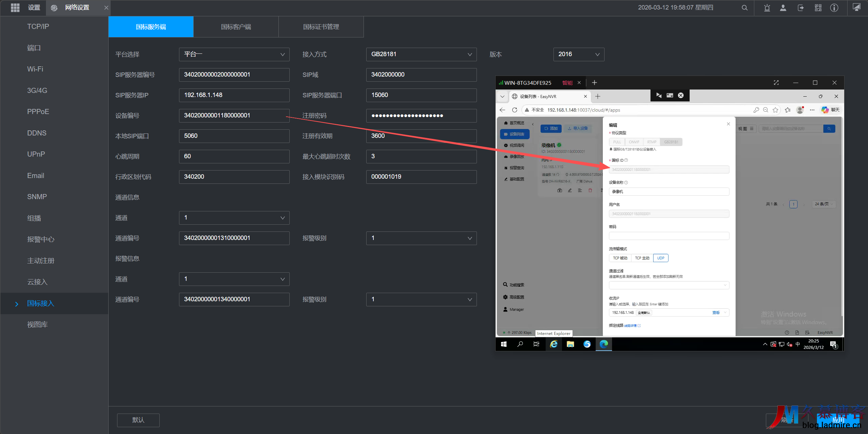Expand the 平台选择 dropdown
The image size is (868, 434).
[234, 54]
